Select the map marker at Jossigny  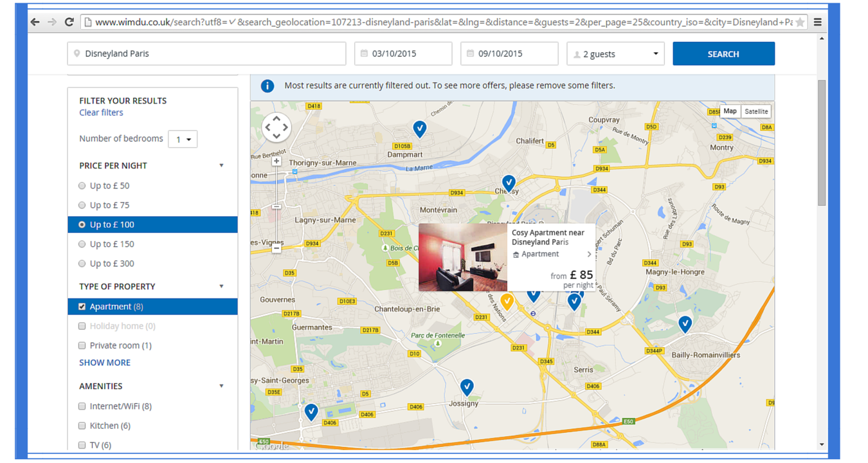pyautogui.click(x=467, y=387)
